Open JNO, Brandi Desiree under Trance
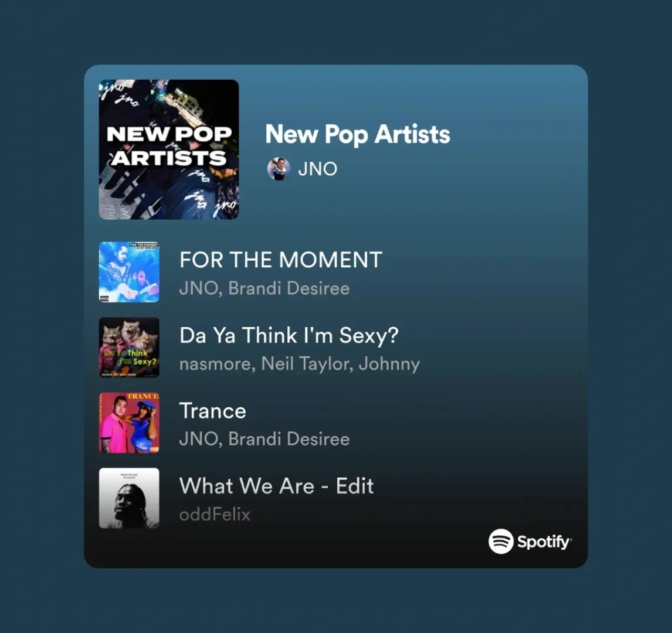 click(264, 439)
